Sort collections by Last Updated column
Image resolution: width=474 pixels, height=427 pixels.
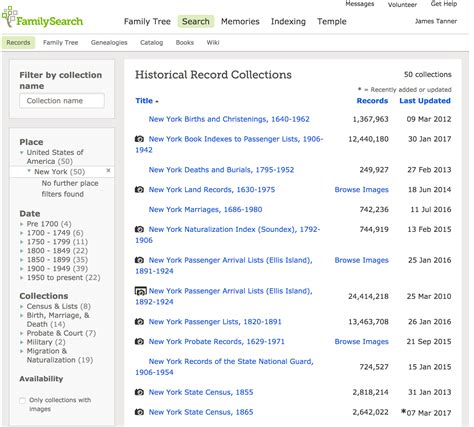[425, 101]
